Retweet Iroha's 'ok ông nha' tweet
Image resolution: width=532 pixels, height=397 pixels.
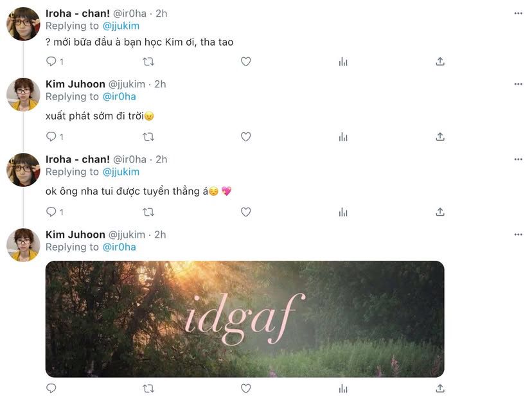(x=148, y=212)
